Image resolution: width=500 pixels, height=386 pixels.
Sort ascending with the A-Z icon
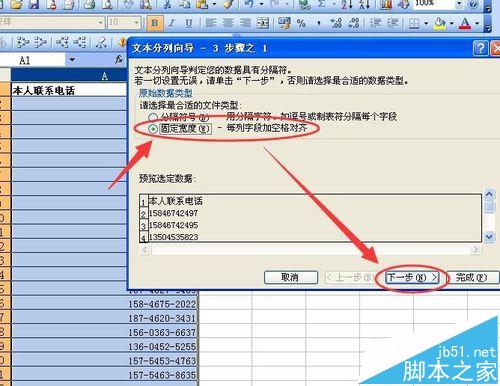[x=347, y=4]
